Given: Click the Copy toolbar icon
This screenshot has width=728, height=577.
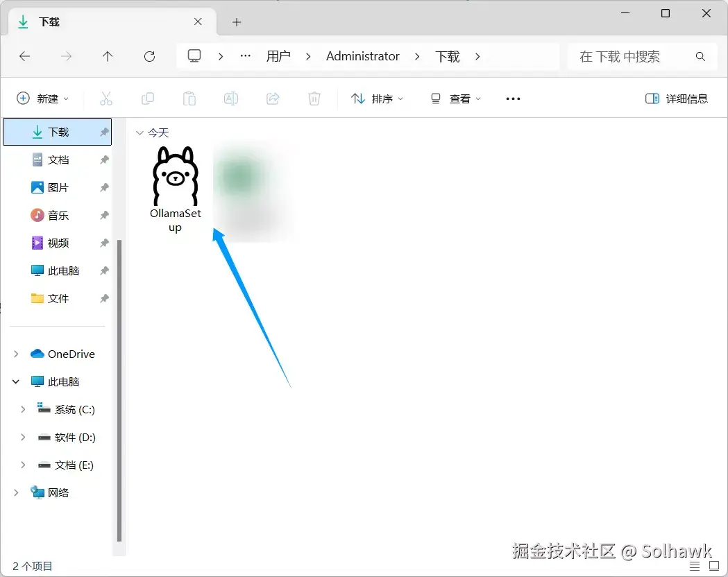Looking at the screenshot, I should (148, 98).
